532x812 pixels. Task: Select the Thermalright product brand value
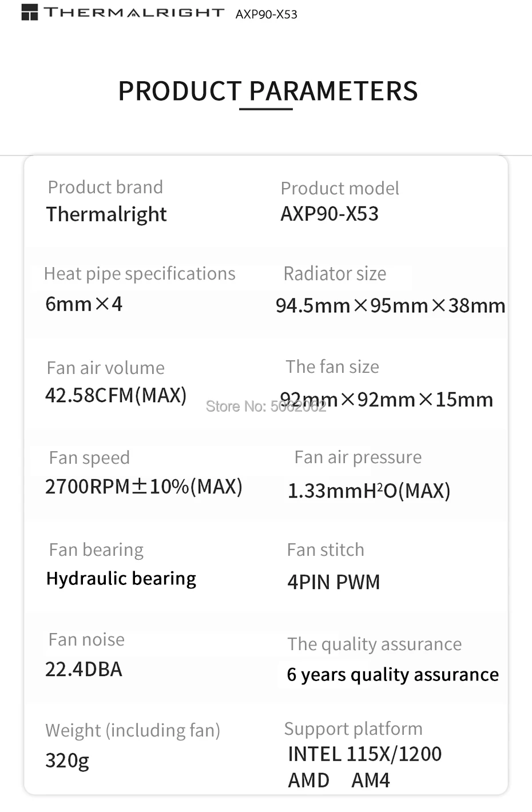(x=106, y=214)
